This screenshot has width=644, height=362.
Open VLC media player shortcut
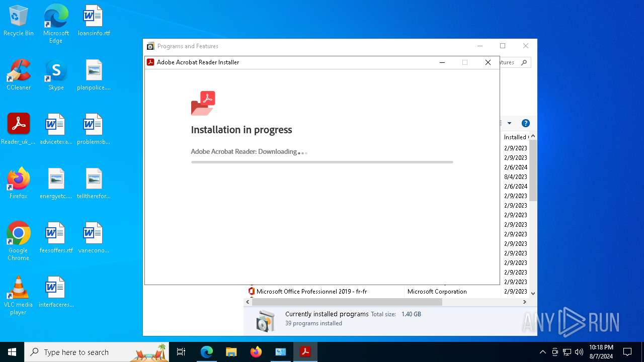click(19, 296)
